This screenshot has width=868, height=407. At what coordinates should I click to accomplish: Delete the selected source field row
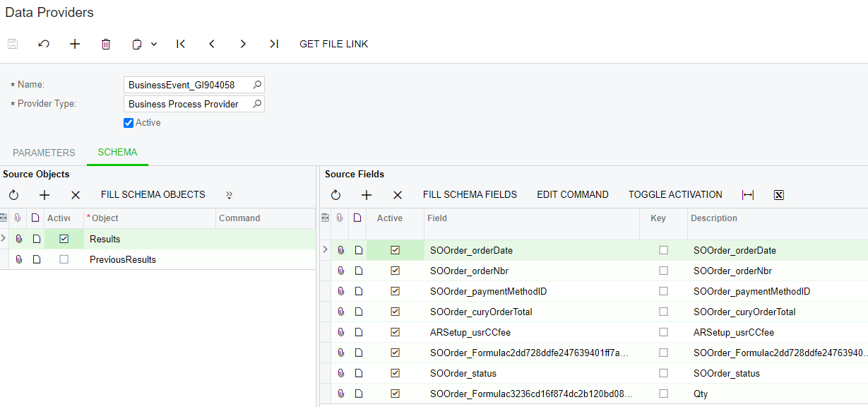click(398, 195)
